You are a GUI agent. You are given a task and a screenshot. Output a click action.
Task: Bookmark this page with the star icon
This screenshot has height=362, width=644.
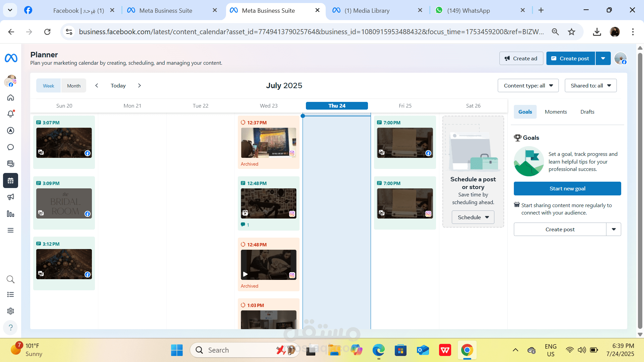pyautogui.click(x=572, y=32)
